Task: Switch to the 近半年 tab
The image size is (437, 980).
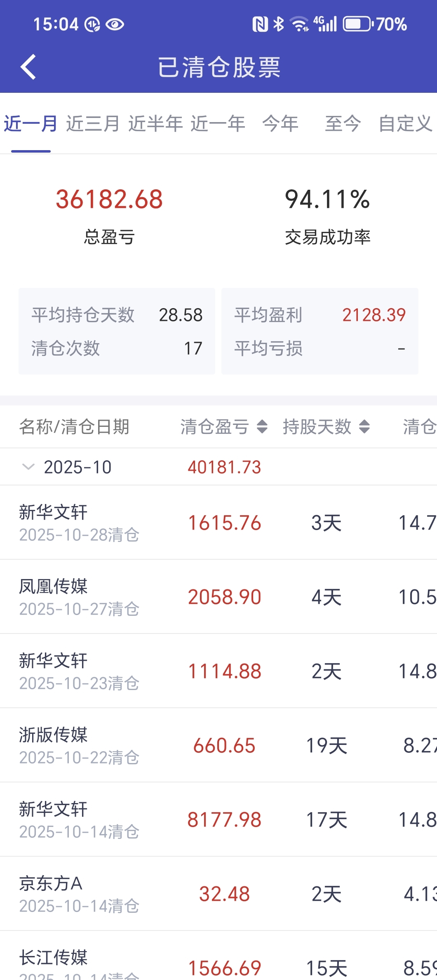Action: [x=155, y=124]
